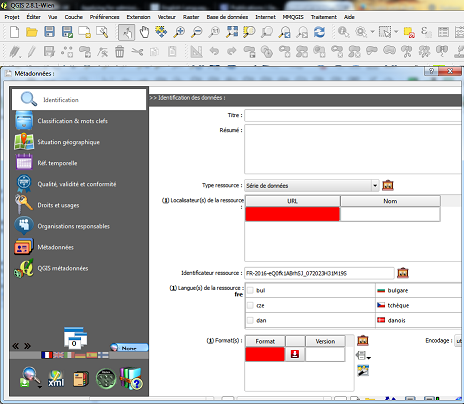Viewport: 464px width, 404px height.
Task: Click the magnifier download search icon
Action: [x=30, y=378]
